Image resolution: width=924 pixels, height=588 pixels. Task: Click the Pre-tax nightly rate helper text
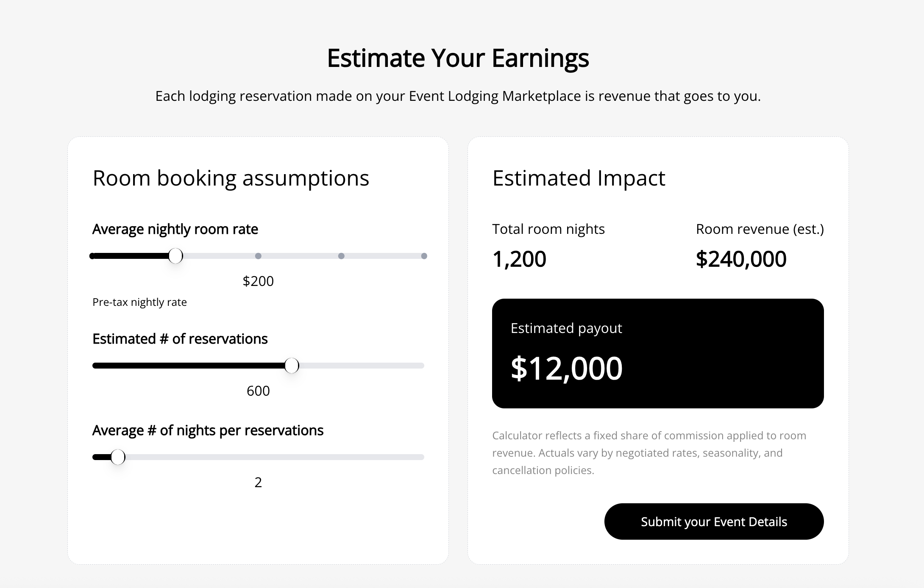[139, 302]
